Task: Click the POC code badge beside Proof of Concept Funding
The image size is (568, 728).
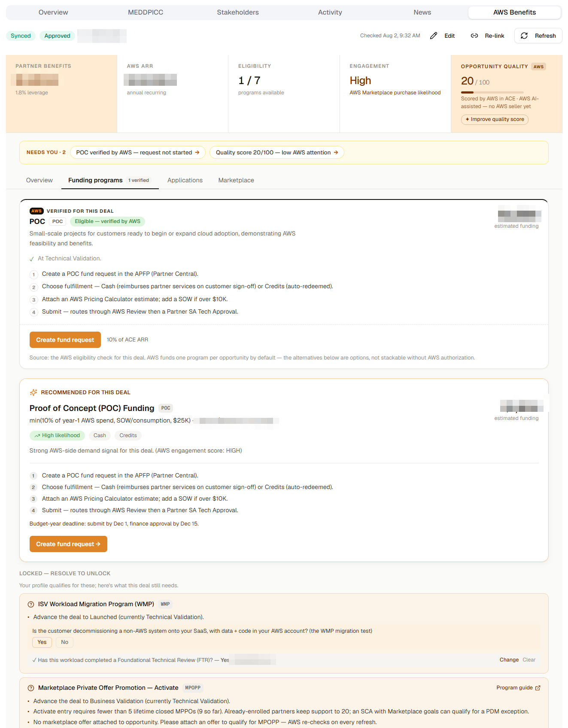Action: pyautogui.click(x=166, y=408)
